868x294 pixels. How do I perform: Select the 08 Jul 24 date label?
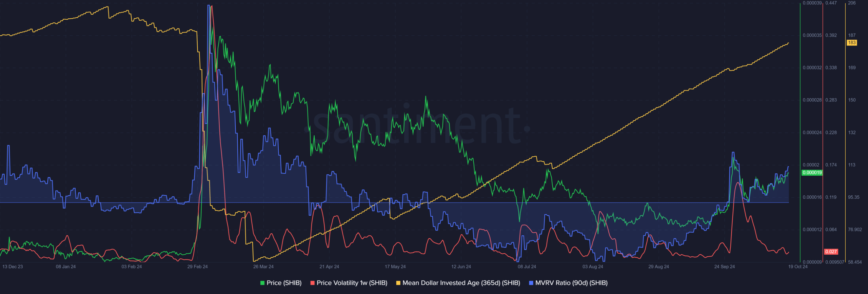(527, 267)
